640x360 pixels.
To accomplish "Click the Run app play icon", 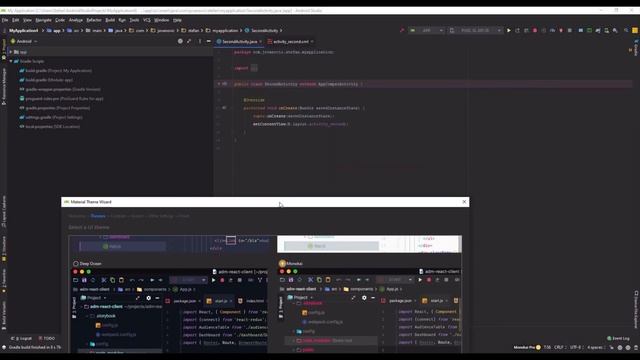I will pos(509,31).
